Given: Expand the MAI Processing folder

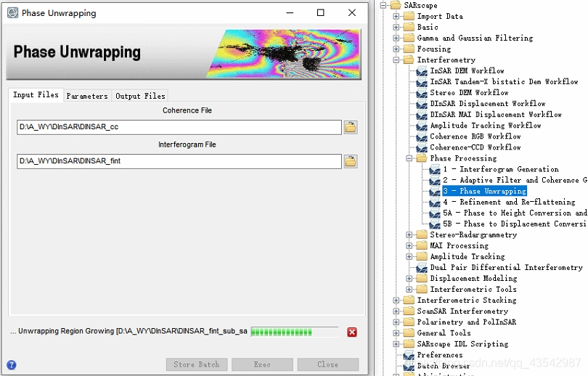Looking at the screenshot, I should click(409, 245).
